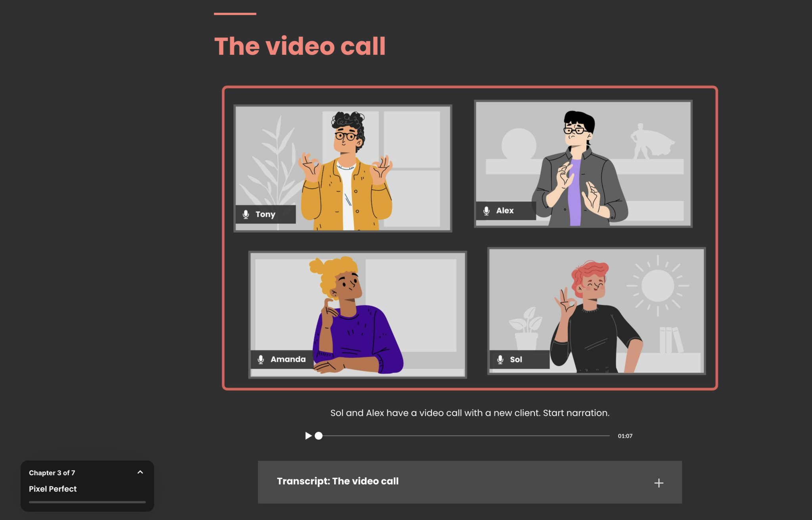
Task: Click the Pixel Perfect course title
Action: pyautogui.click(x=53, y=489)
